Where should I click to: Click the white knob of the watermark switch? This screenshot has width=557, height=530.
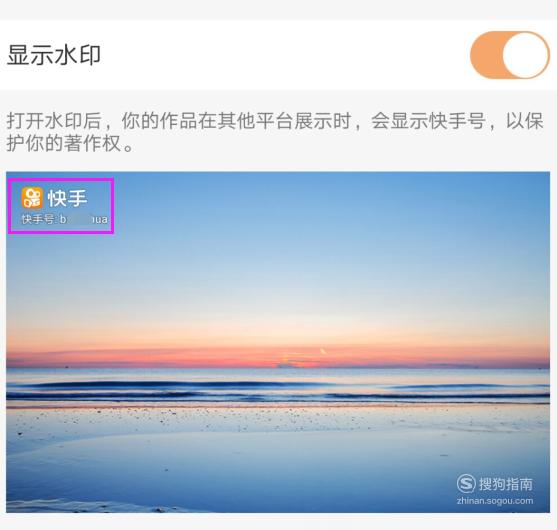pyautogui.click(x=526, y=55)
